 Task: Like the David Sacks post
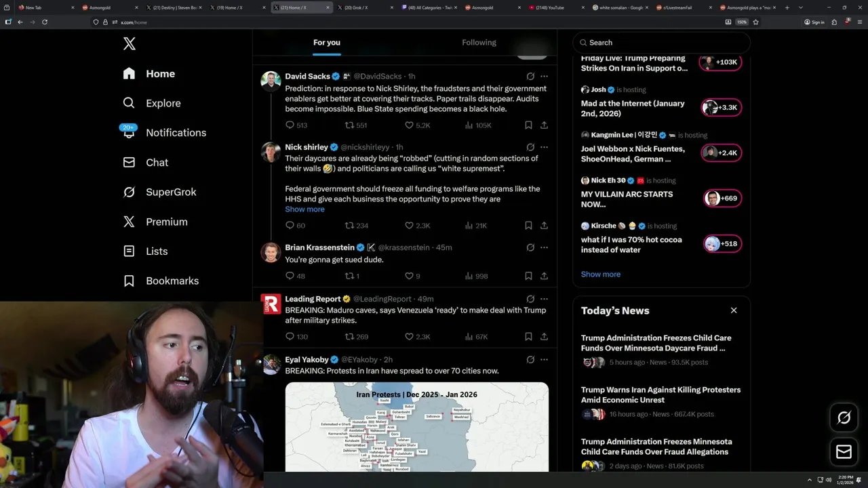coord(417,125)
